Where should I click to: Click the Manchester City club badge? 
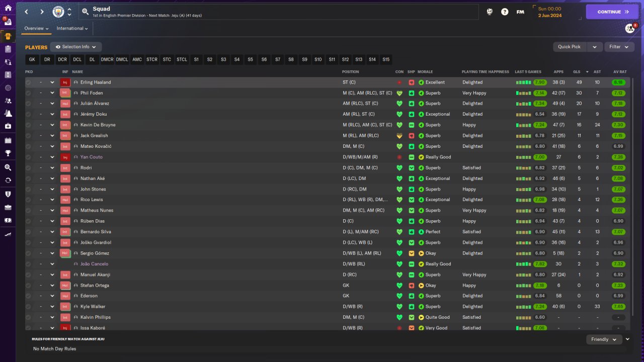tap(58, 12)
